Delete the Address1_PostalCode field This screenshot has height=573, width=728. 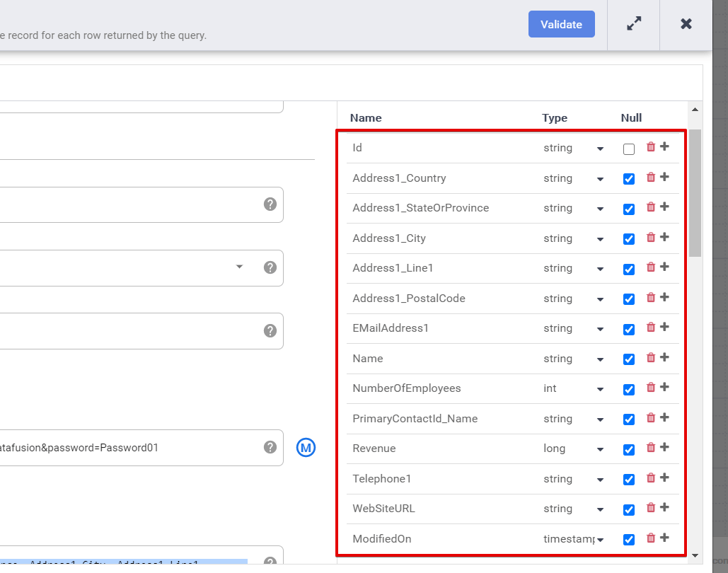[650, 297]
